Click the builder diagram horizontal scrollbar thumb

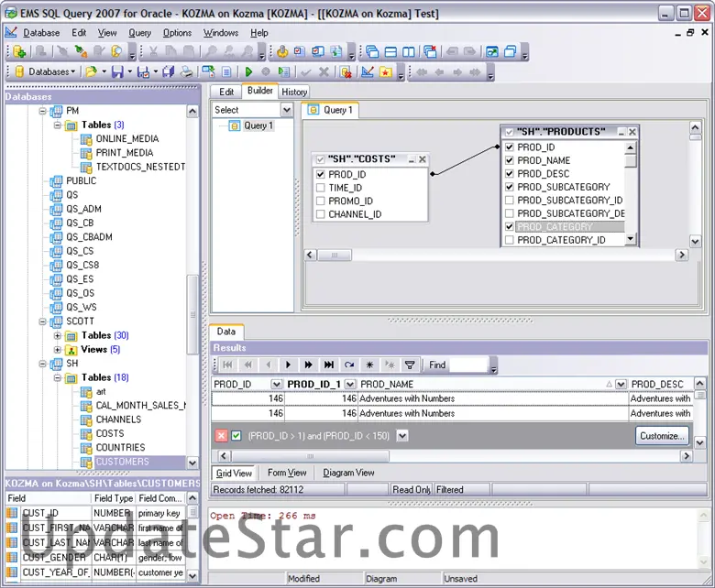(335, 255)
